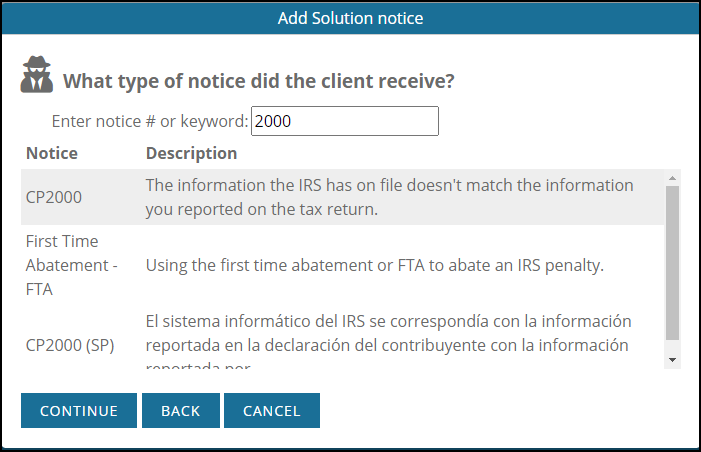The width and height of the screenshot is (701, 452).
Task: Click the 'Enter notice # or keyword' label
Action: (x=150, y=121)
